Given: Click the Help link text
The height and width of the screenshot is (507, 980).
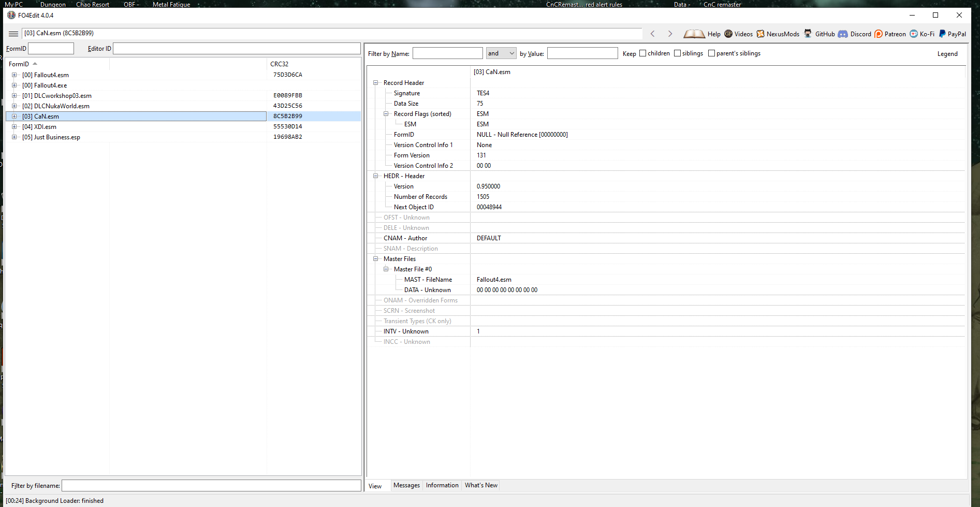Looking at the screenshot, I should click(x=714, y=34).
